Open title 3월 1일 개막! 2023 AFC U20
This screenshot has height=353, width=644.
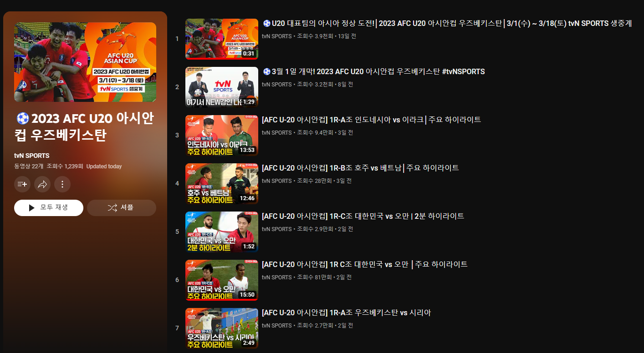point(373,71)
